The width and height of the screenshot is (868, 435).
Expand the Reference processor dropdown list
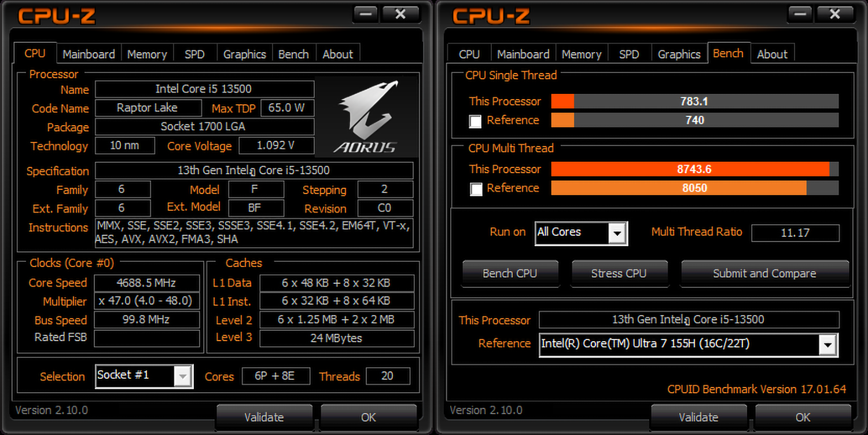[828, 345]
